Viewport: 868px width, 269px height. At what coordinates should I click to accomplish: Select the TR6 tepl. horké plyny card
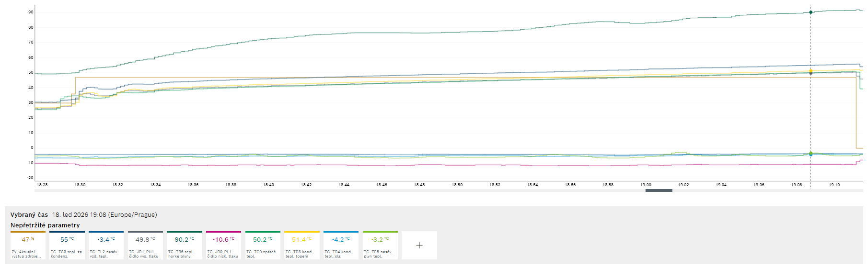tap(185, 246)
